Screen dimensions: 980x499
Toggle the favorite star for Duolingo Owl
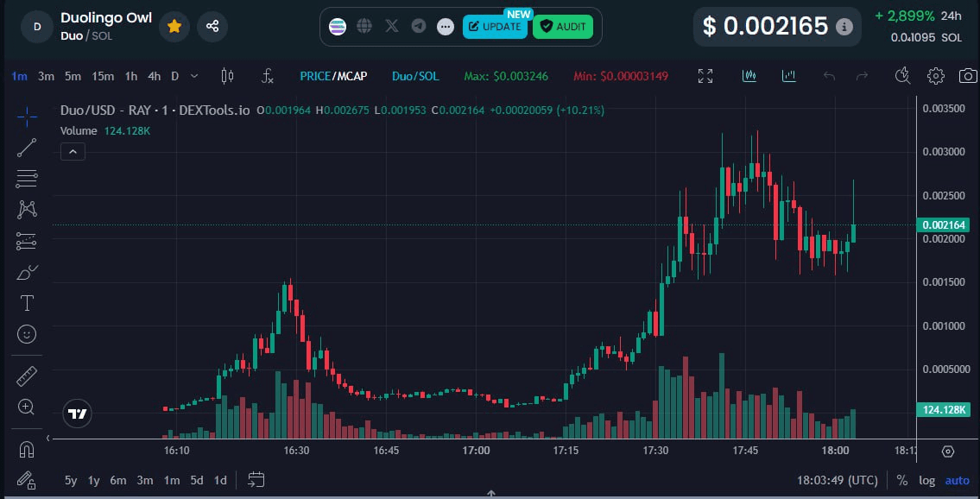point(174,26)
